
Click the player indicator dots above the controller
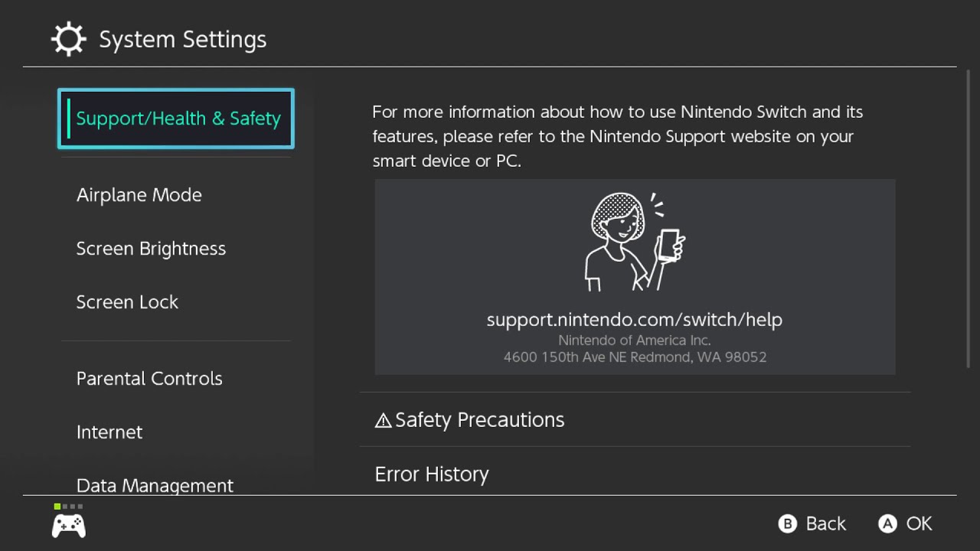coord(69,507)
